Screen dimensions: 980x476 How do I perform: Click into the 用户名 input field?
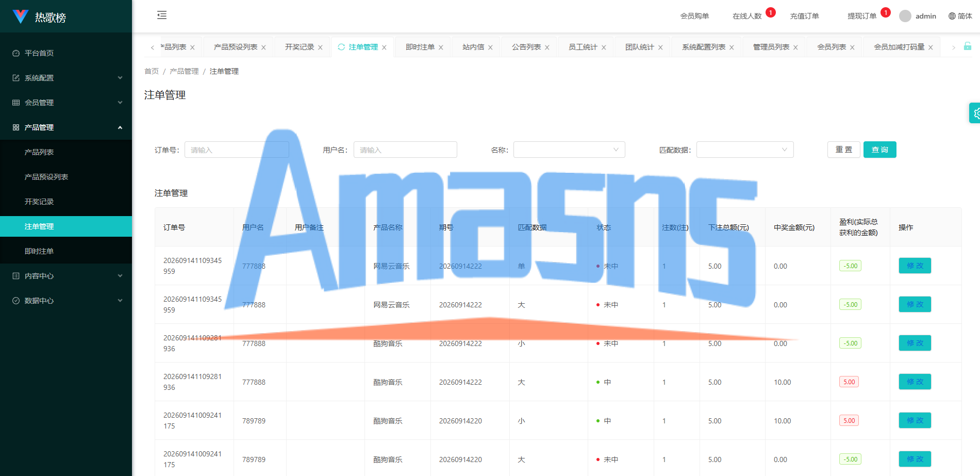click(x=405, y=150)
